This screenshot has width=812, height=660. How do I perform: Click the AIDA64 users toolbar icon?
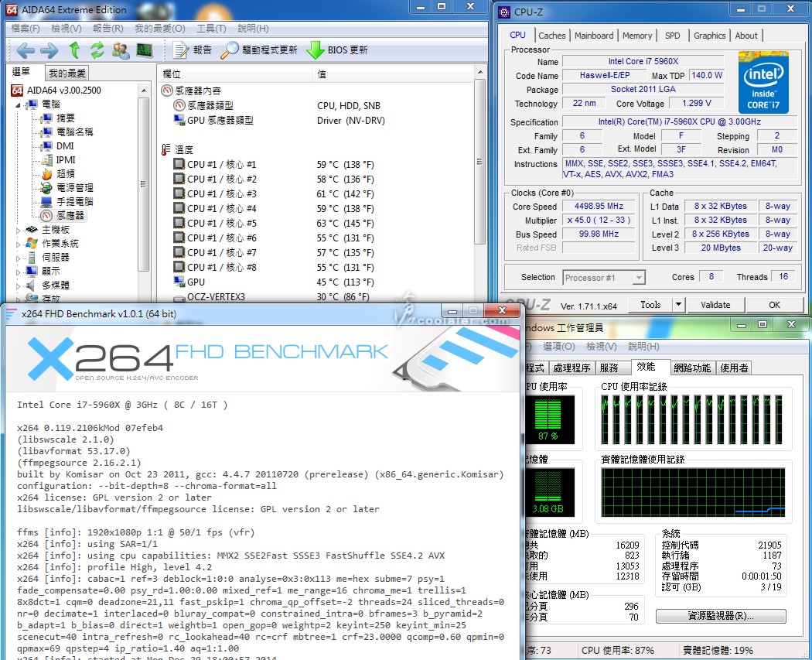coord(121,50)
